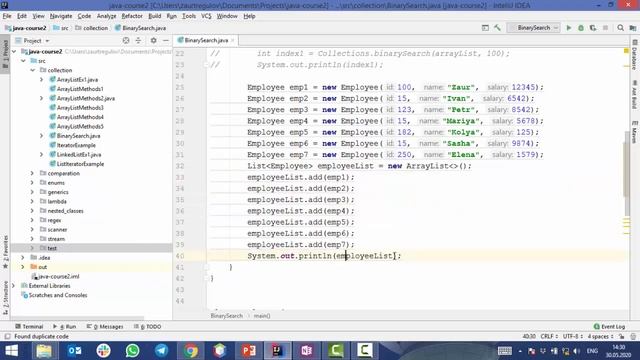This screenshot has height=360, width=640.
Task: Open Event Log in status bar
Action: point(609,327)
